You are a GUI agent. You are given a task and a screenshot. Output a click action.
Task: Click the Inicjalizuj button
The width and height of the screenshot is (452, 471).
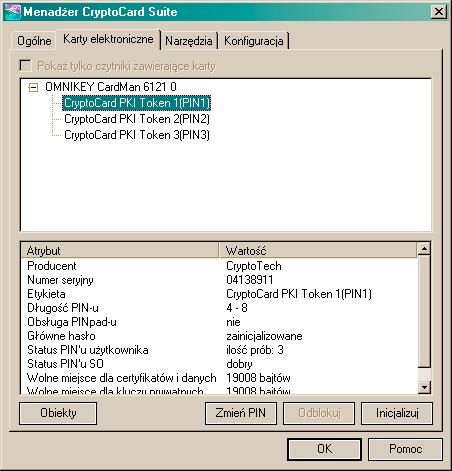coord(397,413)
